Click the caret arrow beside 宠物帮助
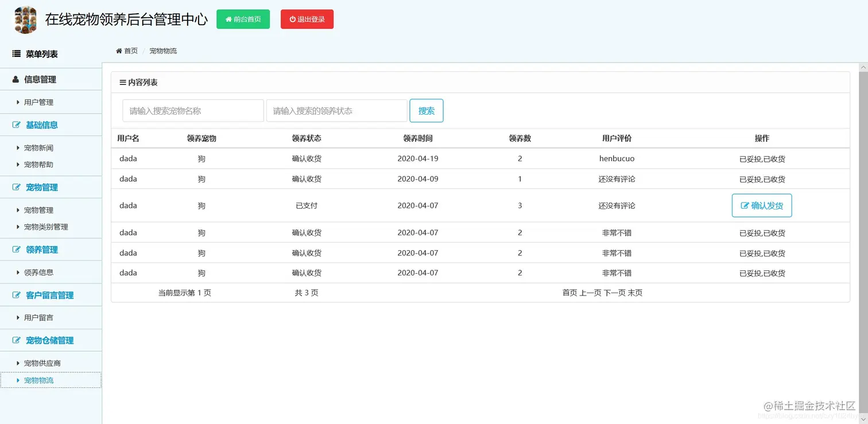This screenshot has width=868, height=424. (x=18, y=165)
